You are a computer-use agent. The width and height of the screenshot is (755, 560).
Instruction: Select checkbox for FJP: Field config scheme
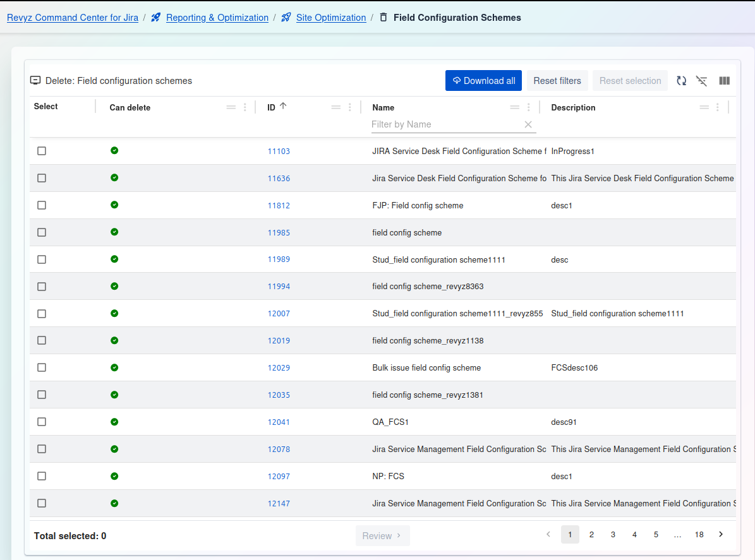click(42, 205)
